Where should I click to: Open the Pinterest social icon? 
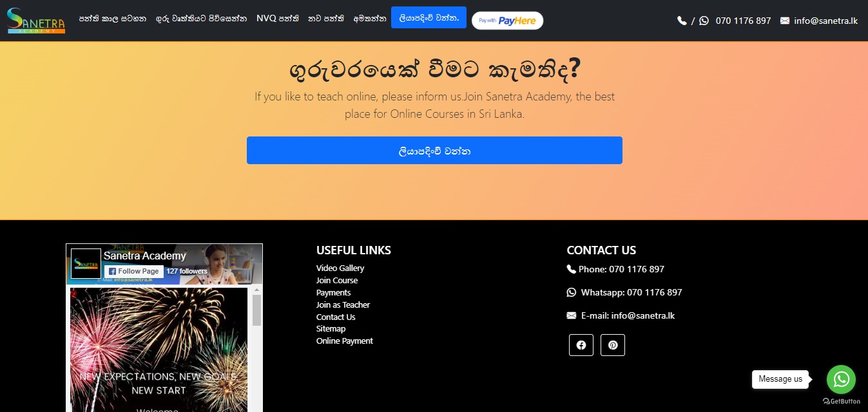click(x=613, y=345)
